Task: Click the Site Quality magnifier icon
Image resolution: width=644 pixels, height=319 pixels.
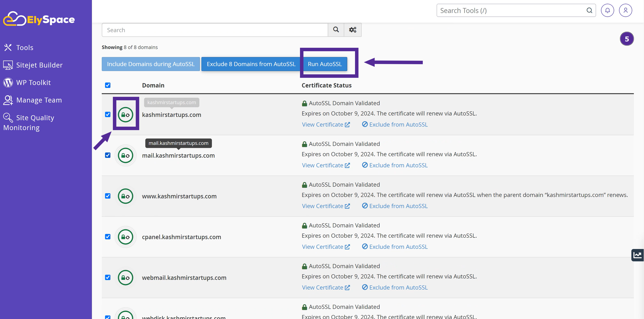Action: [x=8, y=117]
